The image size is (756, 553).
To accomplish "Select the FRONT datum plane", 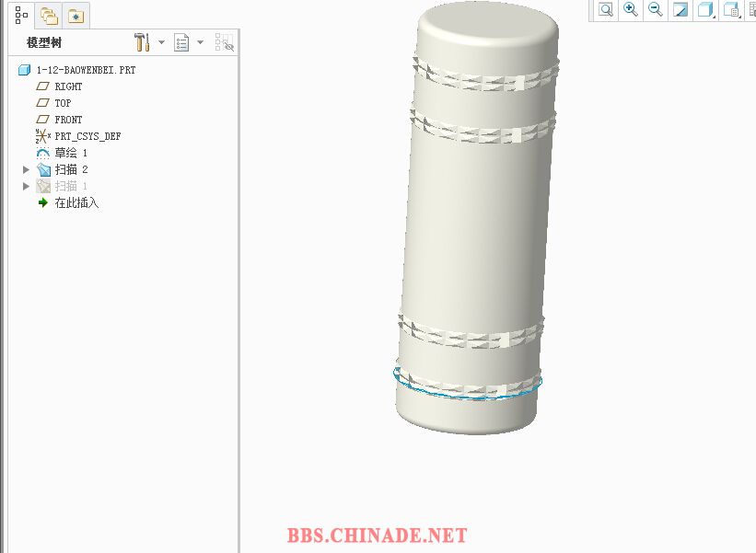I will click(68, 120).
